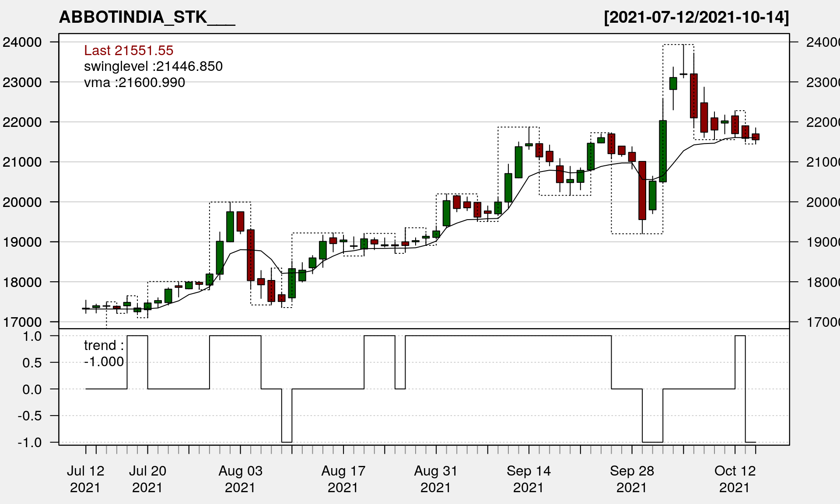Viewport: 840px width, 504px height.
Task: Click the tallest green candle near Oct 1
Action: (x=663, y=151)
